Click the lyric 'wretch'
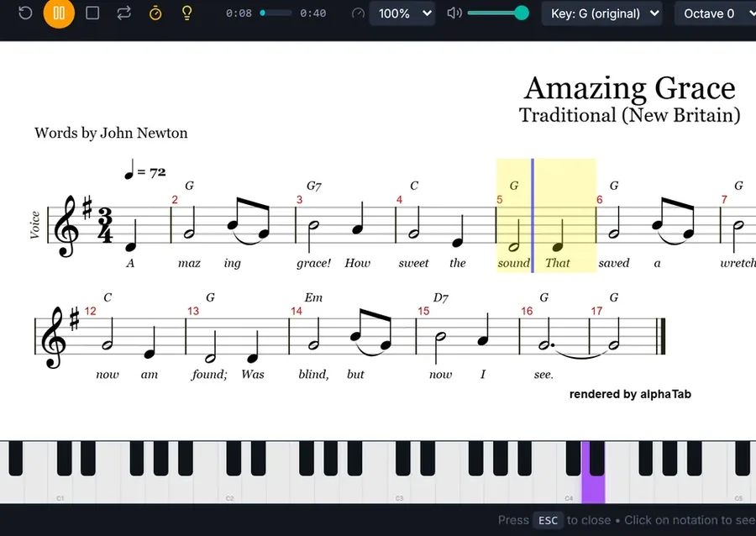Viewport: 756px width, 536px height. pos(738,263)
